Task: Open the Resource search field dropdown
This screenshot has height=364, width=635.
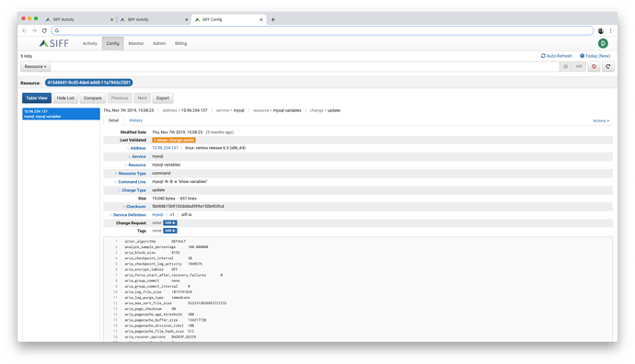Action: tap(35, 67)
